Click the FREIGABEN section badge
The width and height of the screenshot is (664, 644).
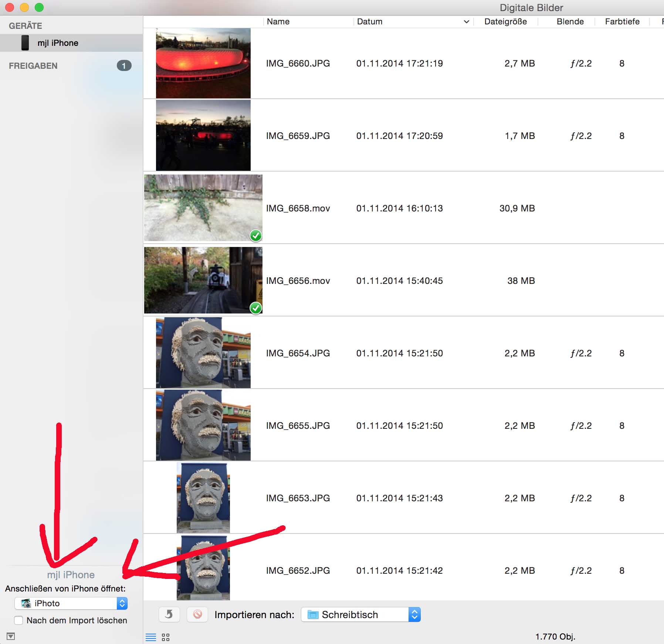coord(124,66)
